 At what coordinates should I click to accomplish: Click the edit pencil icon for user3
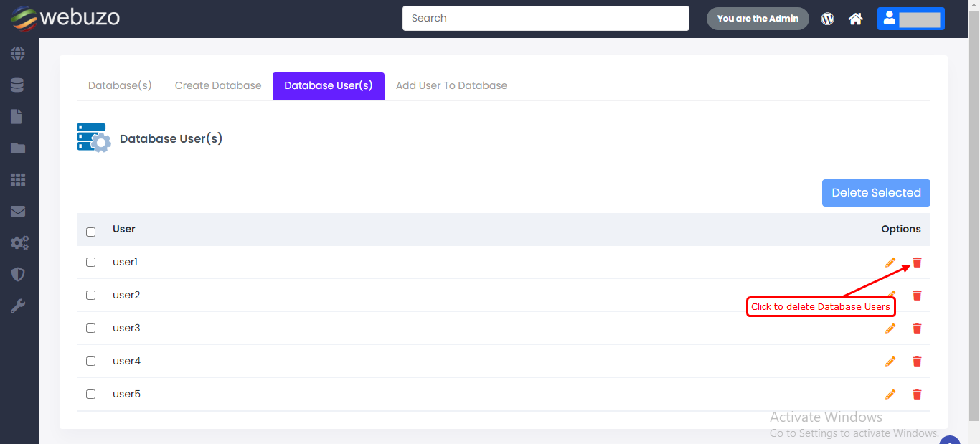tap(890, 329)
